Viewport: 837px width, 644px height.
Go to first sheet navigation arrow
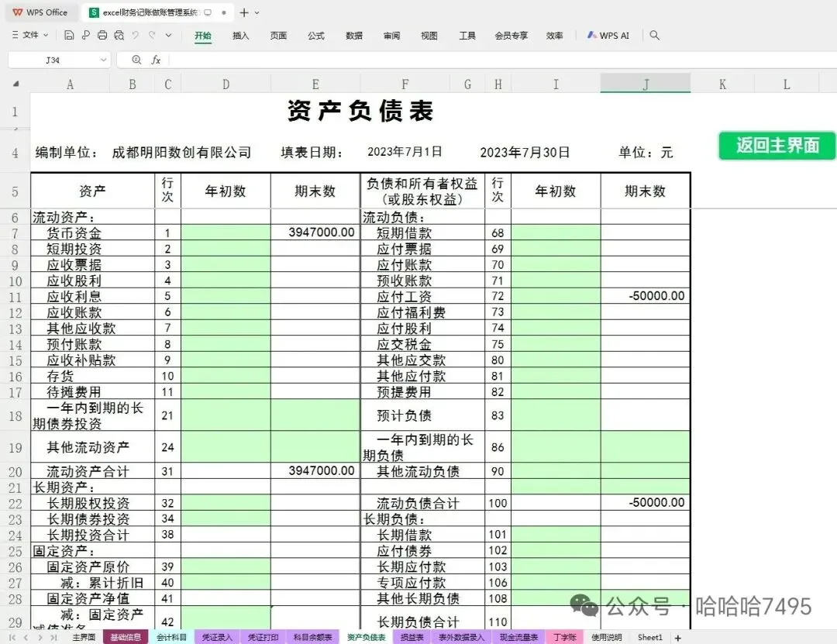point(12,638)
